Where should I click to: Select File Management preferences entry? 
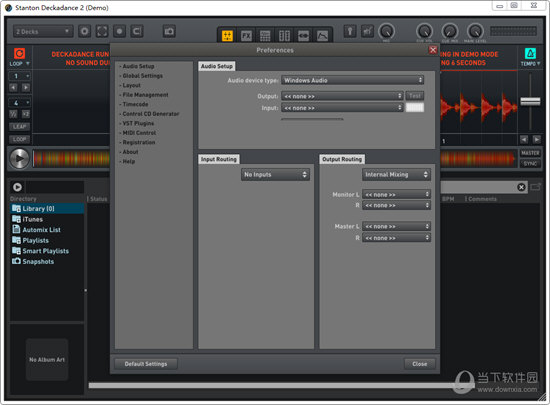[x=145, y=95]
